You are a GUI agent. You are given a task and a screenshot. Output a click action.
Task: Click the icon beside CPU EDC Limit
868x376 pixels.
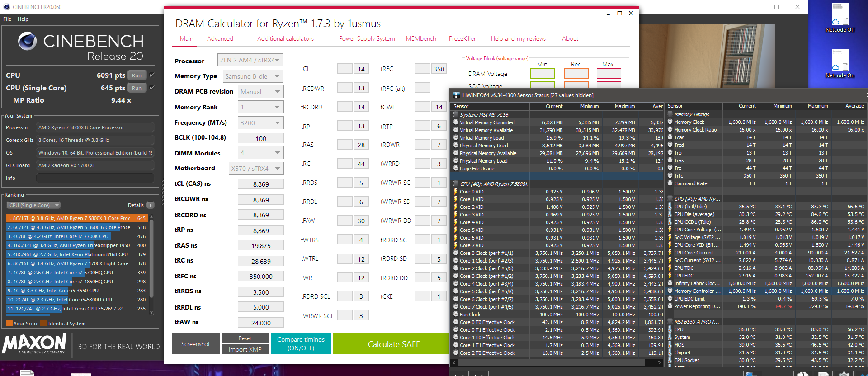coord(670,299)
